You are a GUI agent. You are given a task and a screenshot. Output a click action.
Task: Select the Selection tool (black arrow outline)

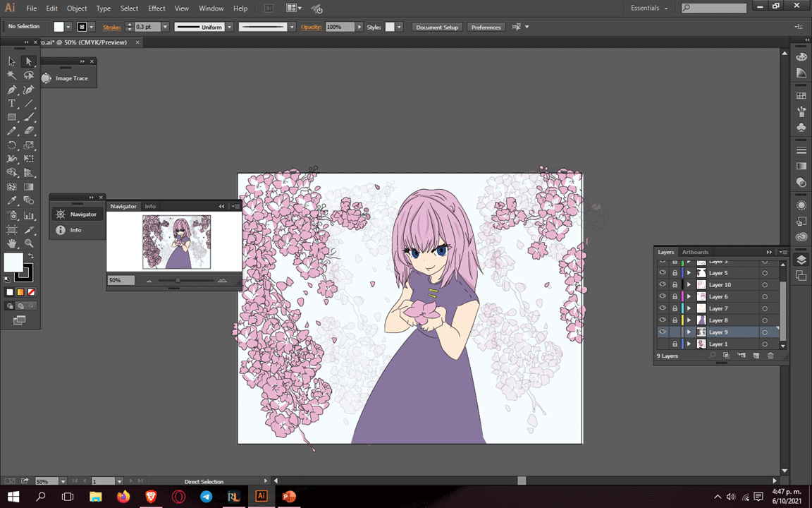tap(11, 61)
